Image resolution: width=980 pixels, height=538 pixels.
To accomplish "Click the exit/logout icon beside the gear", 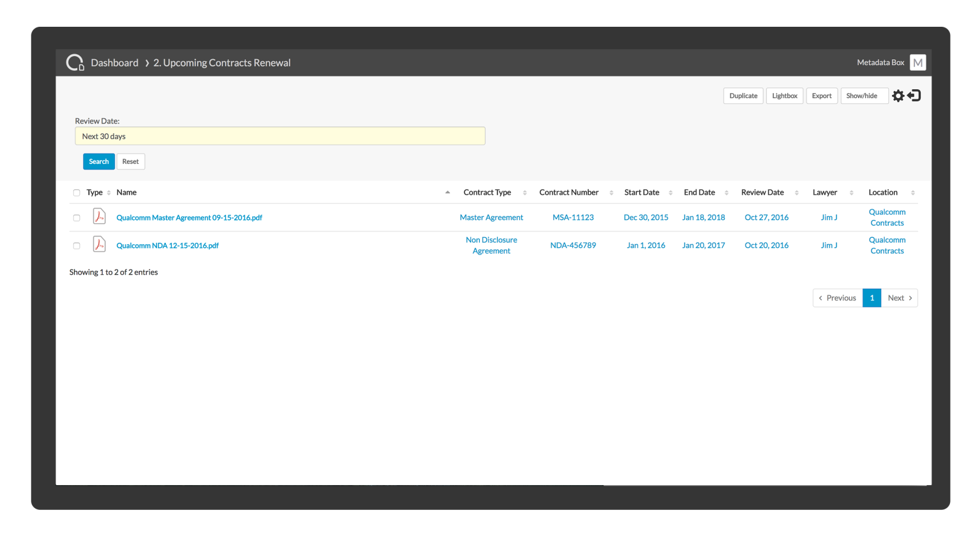I will point(914,95).
